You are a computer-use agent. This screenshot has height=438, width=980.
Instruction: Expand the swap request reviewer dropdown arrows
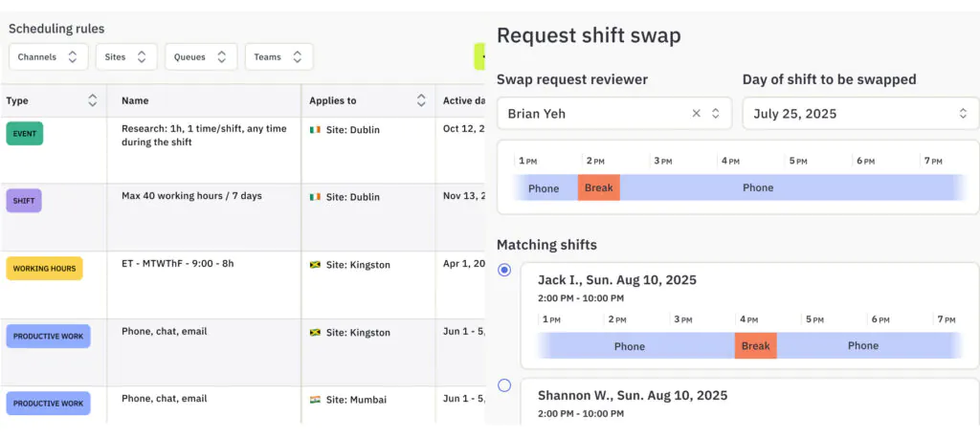pyautogui.click(x=716, y=113)
